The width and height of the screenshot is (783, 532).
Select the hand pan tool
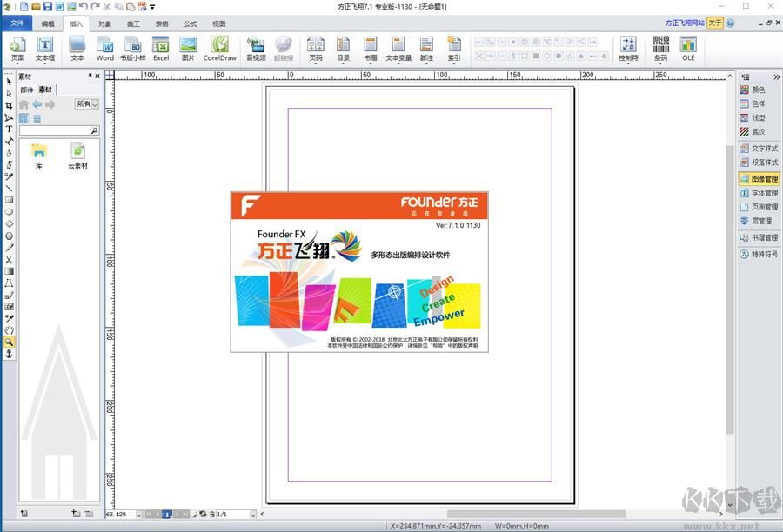(9, 329)
